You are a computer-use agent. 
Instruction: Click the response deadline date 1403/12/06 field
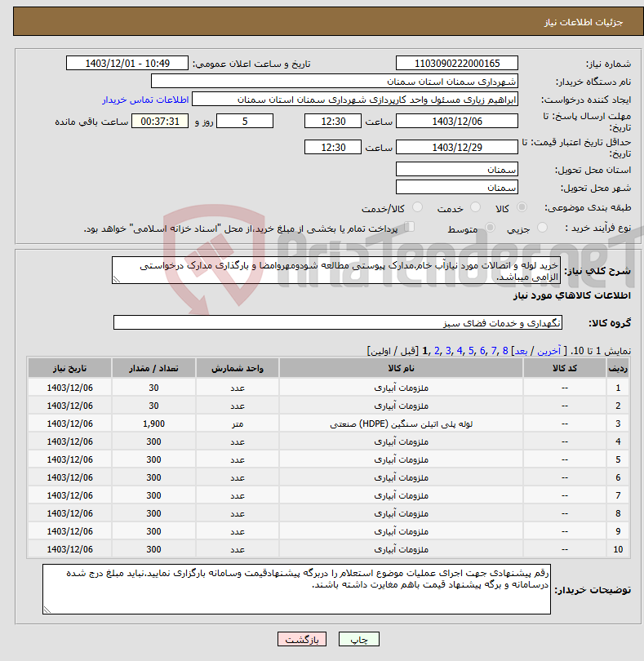click(457, 121)
